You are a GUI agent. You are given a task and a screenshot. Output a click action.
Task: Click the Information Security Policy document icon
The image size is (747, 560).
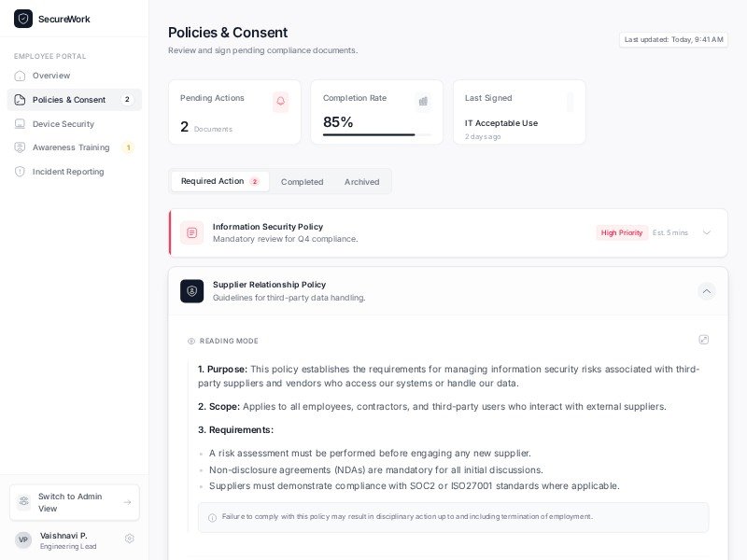click(x=191, y=232)
